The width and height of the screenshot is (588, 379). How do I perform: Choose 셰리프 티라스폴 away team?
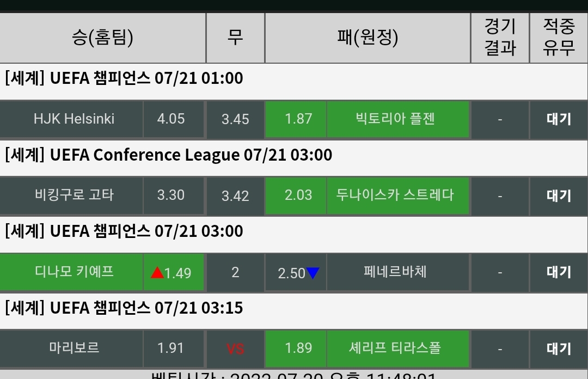395,348
